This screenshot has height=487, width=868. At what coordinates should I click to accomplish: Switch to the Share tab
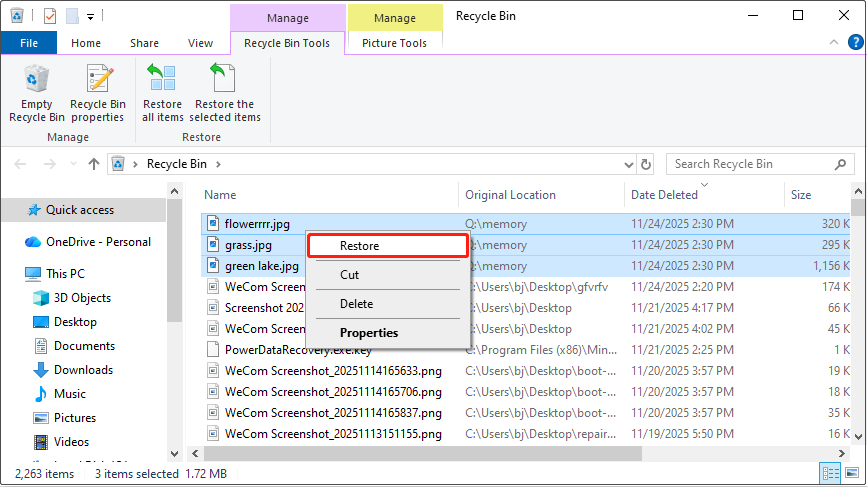click(x=144, y=43)
